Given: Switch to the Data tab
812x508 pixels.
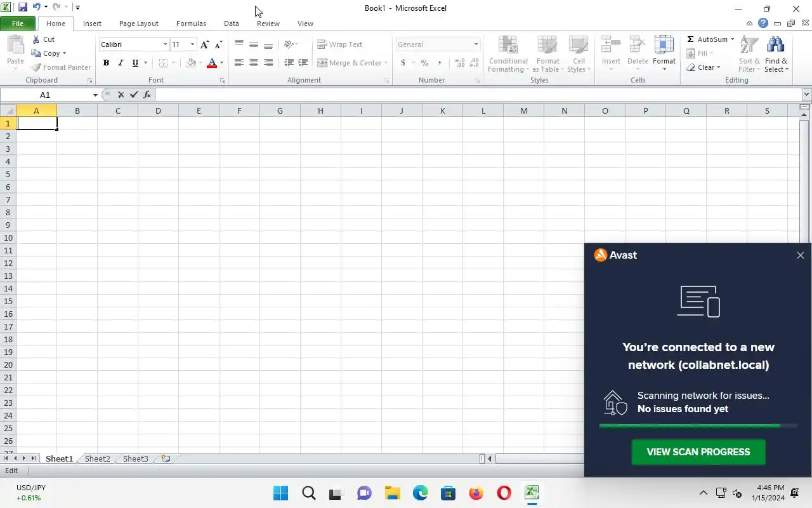Looking at the screenshot, I should click(x=231, y=23).
